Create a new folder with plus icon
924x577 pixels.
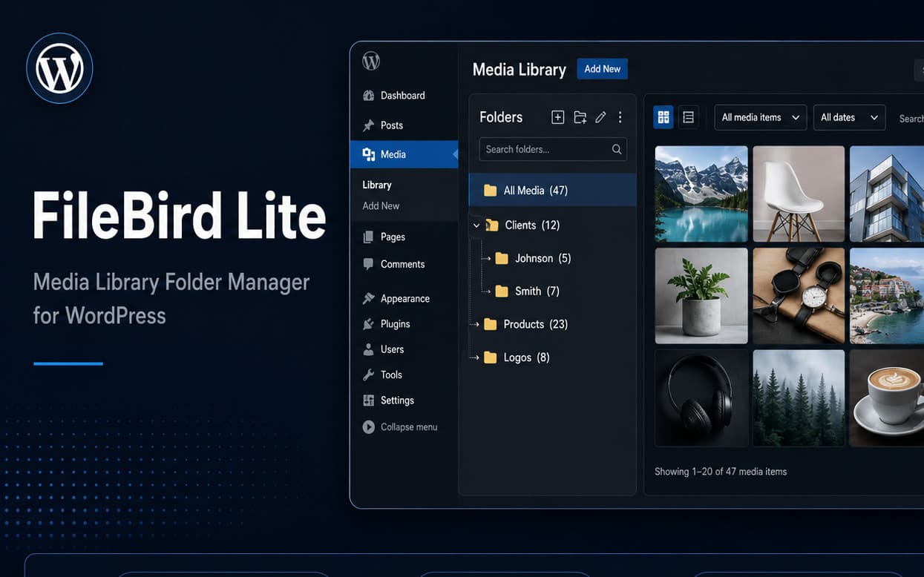point(558,117)
